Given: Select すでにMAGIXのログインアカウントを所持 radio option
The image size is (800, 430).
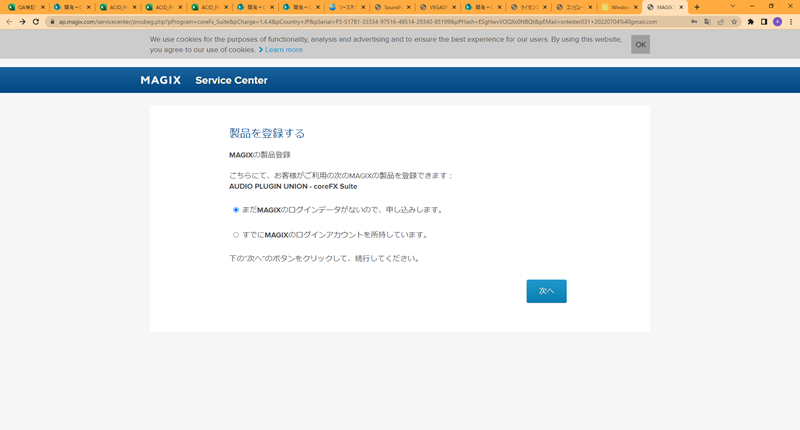Looking at the screenshot, I should [236, 235].
